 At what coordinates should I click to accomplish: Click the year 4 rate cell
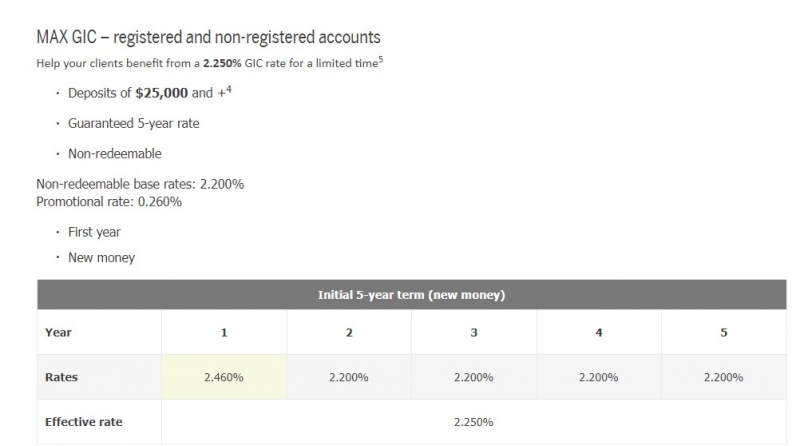598,377
